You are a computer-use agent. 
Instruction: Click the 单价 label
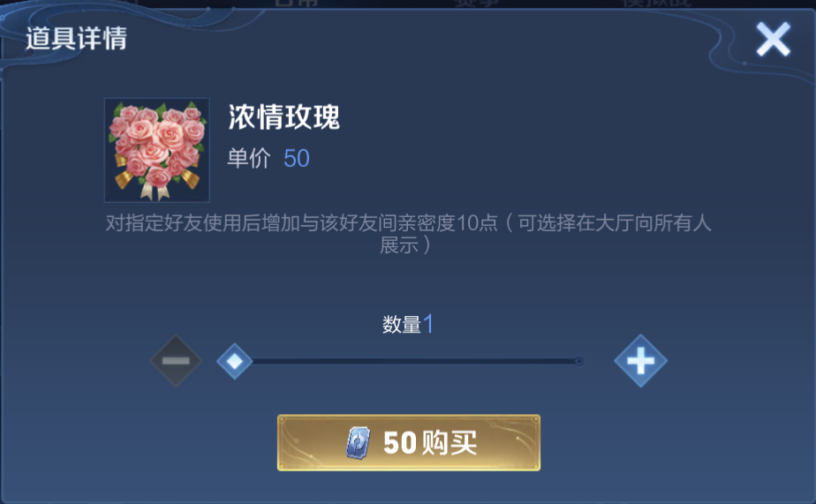(249, 158)
